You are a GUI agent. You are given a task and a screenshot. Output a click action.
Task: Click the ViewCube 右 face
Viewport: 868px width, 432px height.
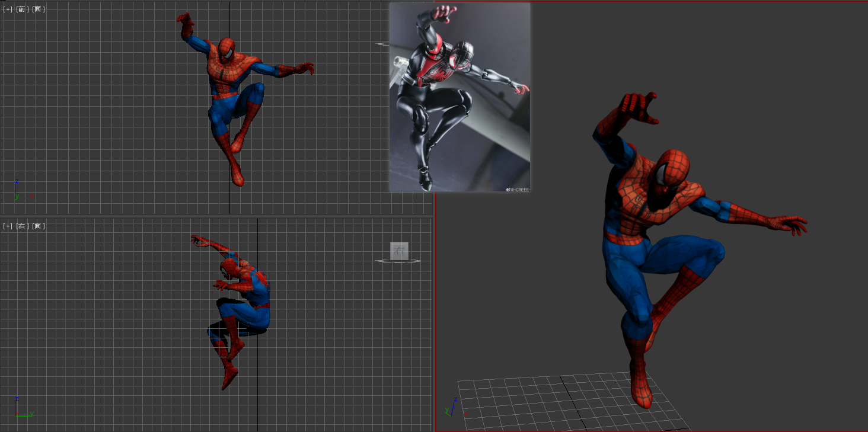(x=399, y=251)
